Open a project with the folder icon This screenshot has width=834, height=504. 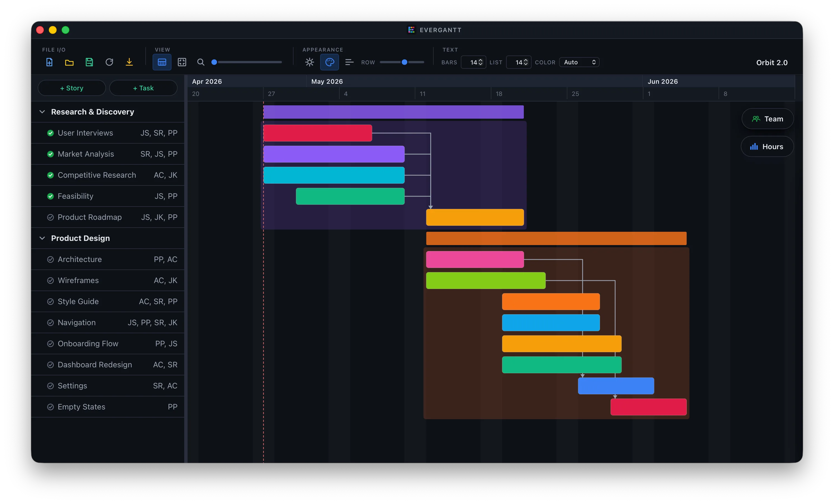(69, 62)
